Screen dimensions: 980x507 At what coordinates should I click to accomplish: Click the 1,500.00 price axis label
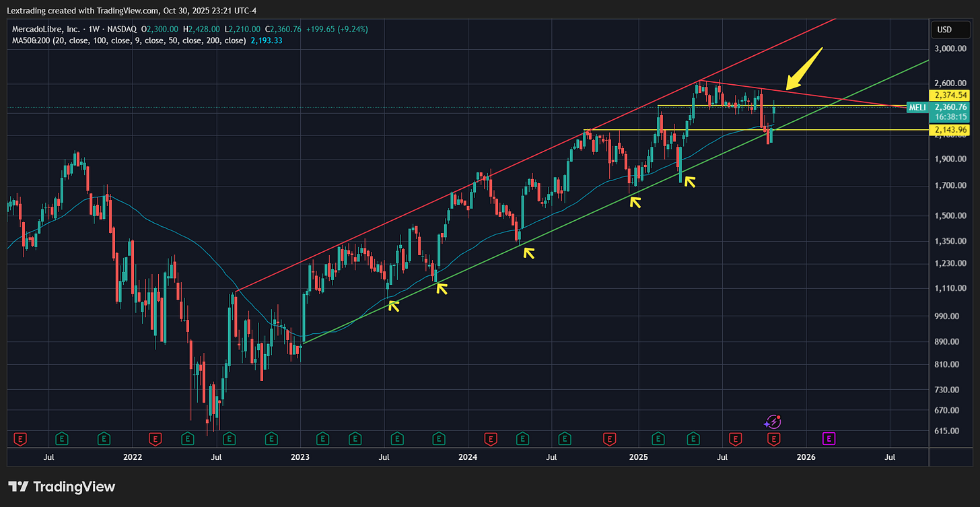[x=950, y=216]
